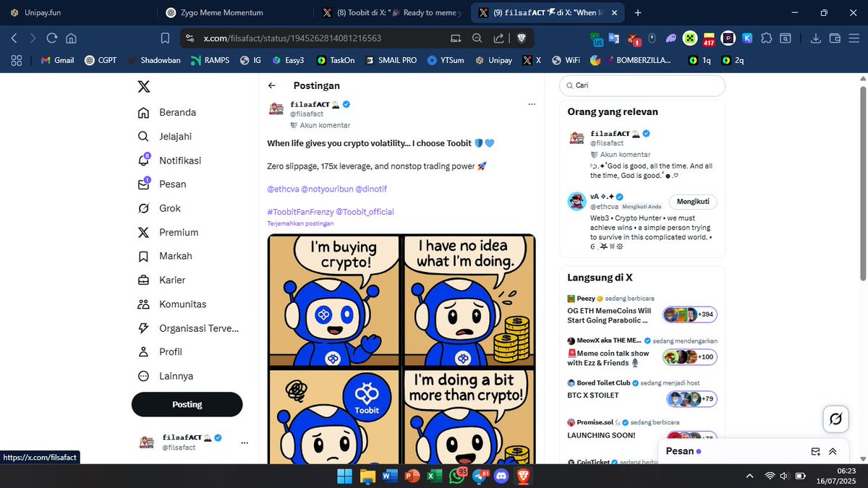This screenshot has width=868, height=488.
Task: Open the YTSum bookmark
Action: coord(446,60)
